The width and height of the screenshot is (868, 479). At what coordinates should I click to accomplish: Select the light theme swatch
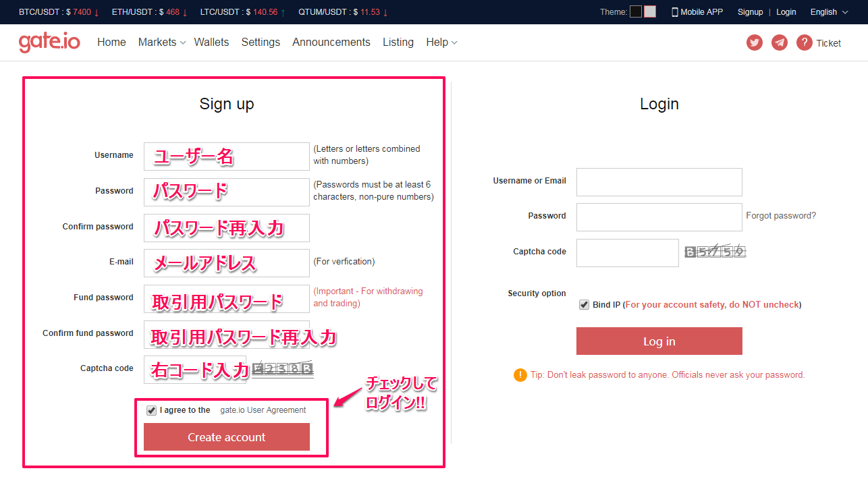(650, 11)
